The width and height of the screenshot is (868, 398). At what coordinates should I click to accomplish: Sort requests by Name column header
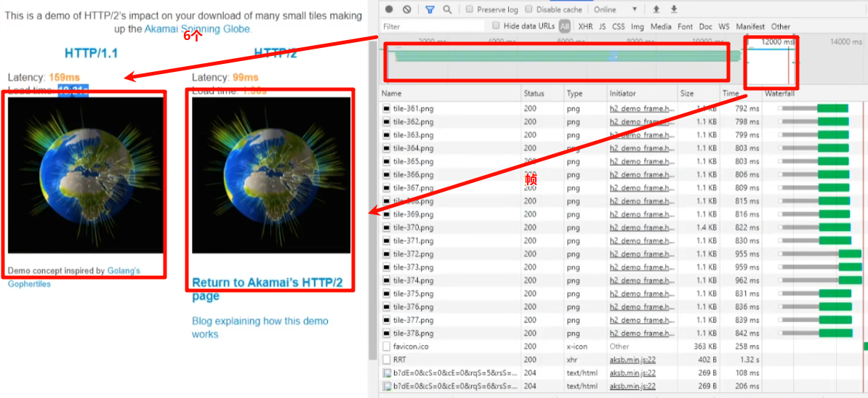(x=391, y=94)
